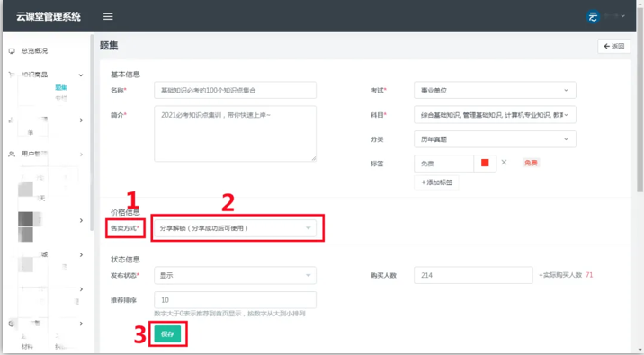The width and height of the screenshot is (644, 355).
Task: Open the 发布状态 dropdown 显示
Action: tap(235, 275)
